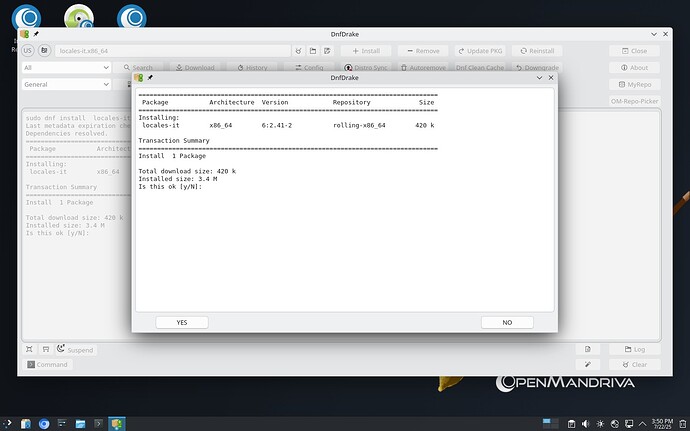The image size is (690, 431).
Task: Click the disc desktop icon
Action: 79,18
